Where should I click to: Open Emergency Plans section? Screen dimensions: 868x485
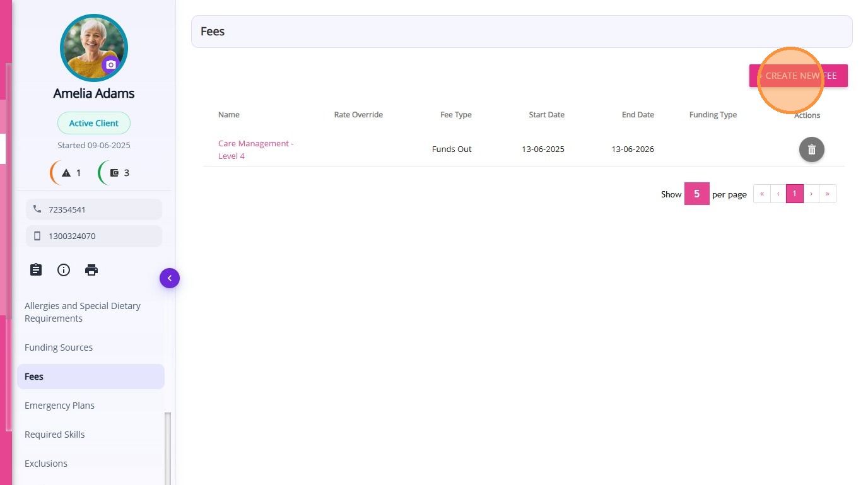(x=59, y=406)
